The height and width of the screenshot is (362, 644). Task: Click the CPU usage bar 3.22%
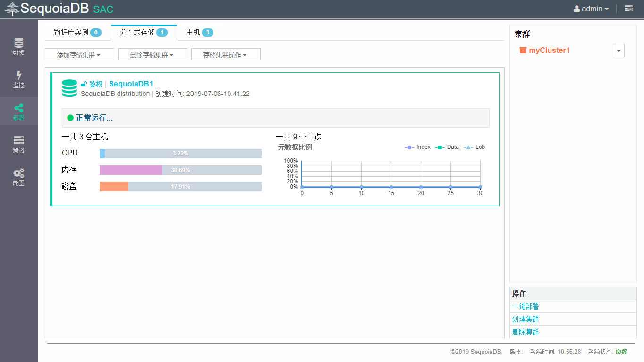180,154
